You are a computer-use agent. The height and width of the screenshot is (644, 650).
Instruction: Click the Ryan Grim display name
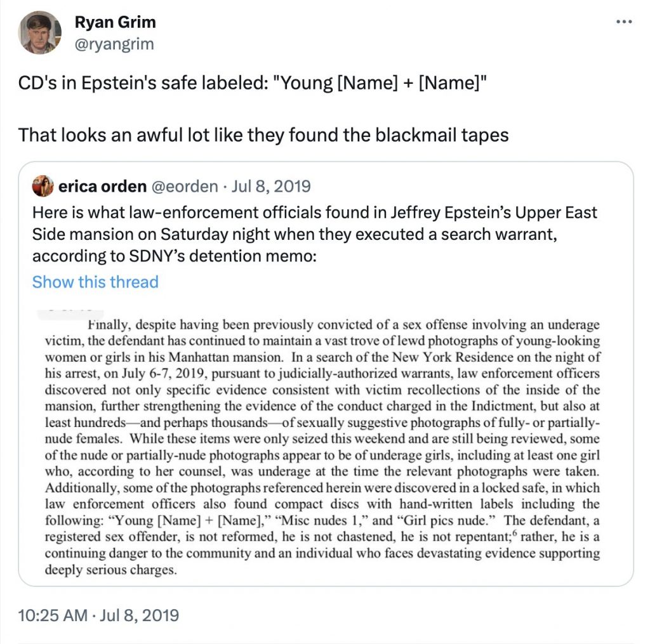(x=115, y=22)
